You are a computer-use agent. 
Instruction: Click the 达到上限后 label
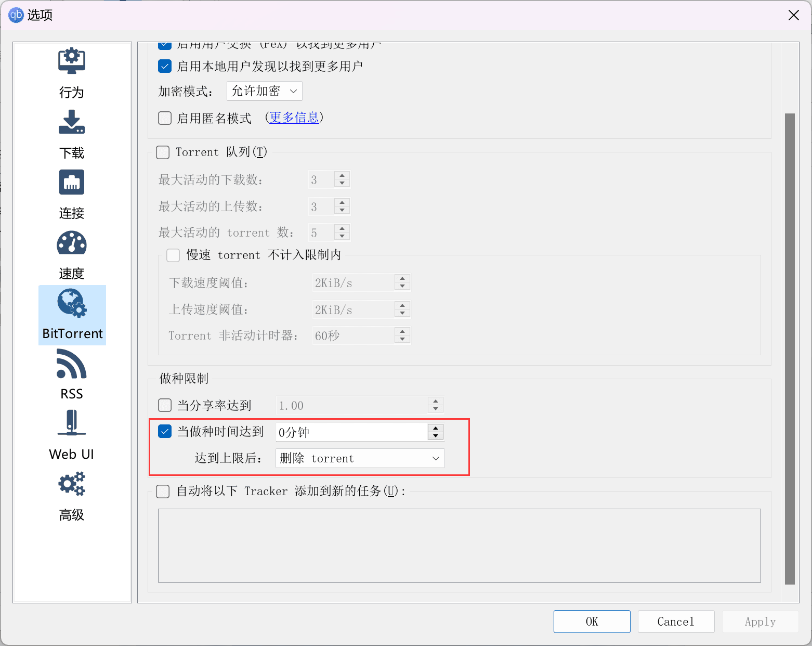coord(228,458)
